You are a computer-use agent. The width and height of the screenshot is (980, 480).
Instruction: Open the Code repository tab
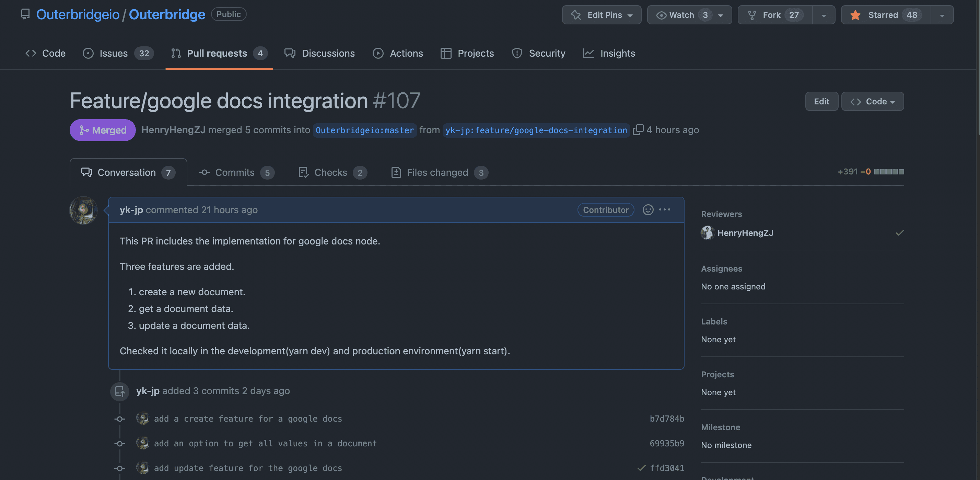pos(45,53)
